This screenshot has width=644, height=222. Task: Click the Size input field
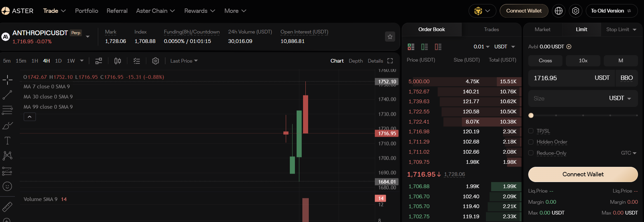pos(583,98)
